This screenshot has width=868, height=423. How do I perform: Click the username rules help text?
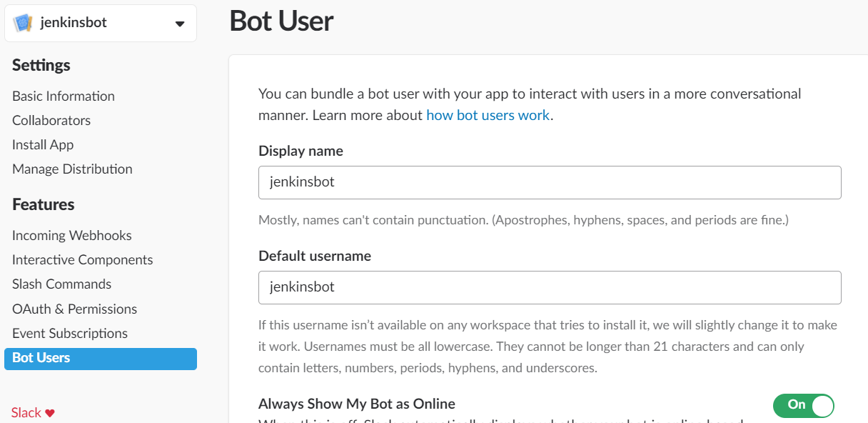tap(547, 347)
